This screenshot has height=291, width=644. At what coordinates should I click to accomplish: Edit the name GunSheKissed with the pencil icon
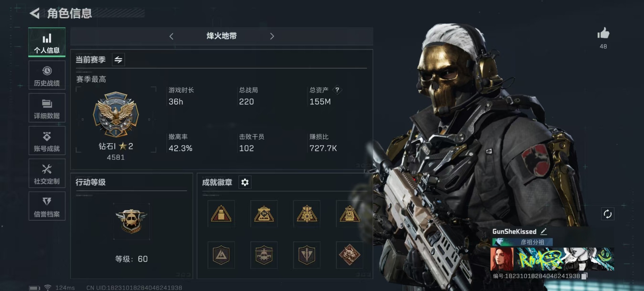(x=544, y=231)
